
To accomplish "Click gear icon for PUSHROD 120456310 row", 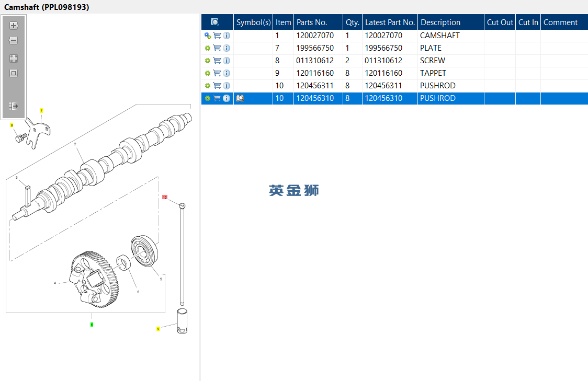I will pos(208,98).
